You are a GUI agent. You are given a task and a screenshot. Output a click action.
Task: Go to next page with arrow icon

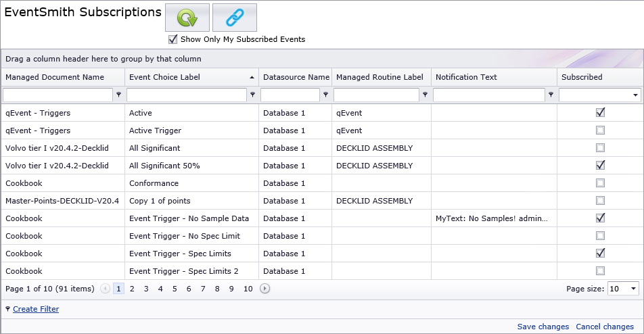click(265, 289)
